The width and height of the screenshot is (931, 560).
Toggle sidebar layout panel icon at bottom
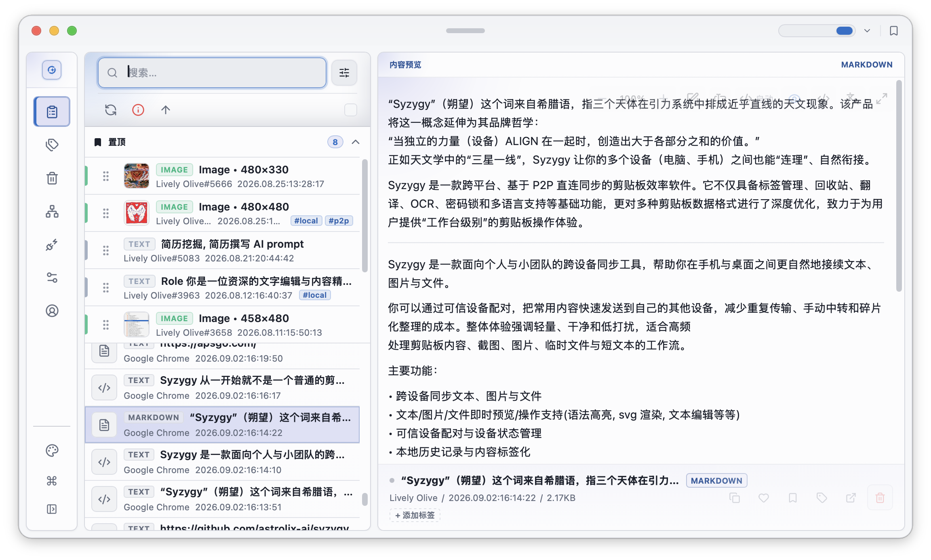52,509
